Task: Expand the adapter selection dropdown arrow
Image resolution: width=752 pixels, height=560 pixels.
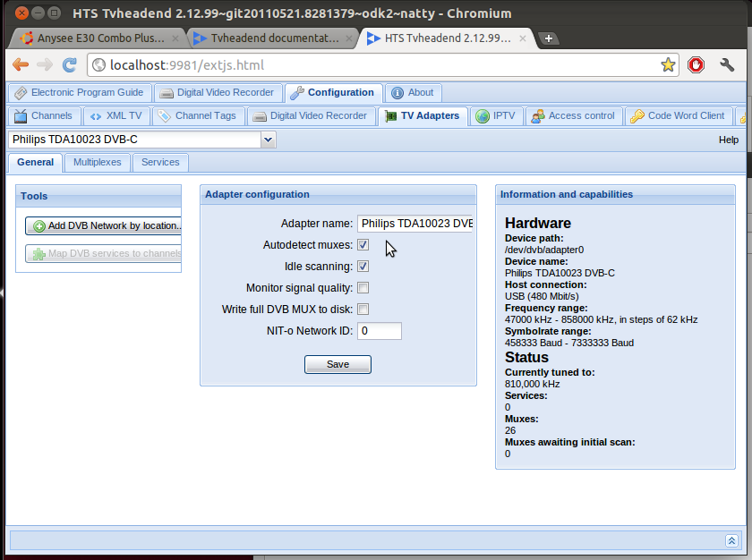Action: [268, 140]
